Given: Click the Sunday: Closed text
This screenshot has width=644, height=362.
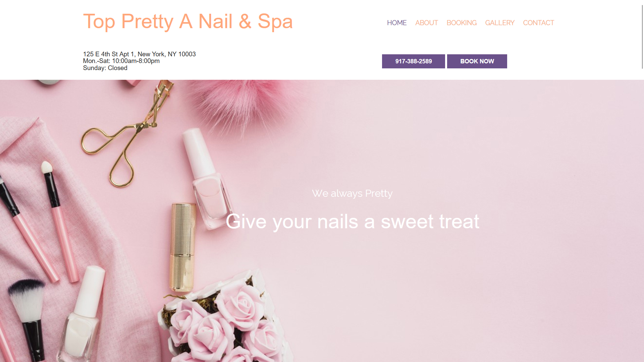Looking at the screenshot, I should (105, 68).
